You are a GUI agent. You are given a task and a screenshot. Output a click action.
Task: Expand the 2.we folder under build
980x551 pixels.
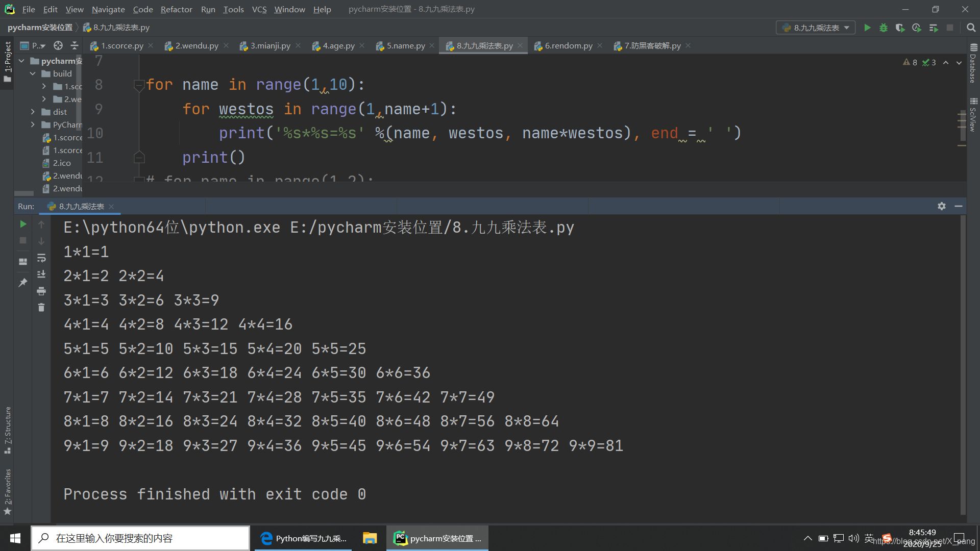pos(44,99)
